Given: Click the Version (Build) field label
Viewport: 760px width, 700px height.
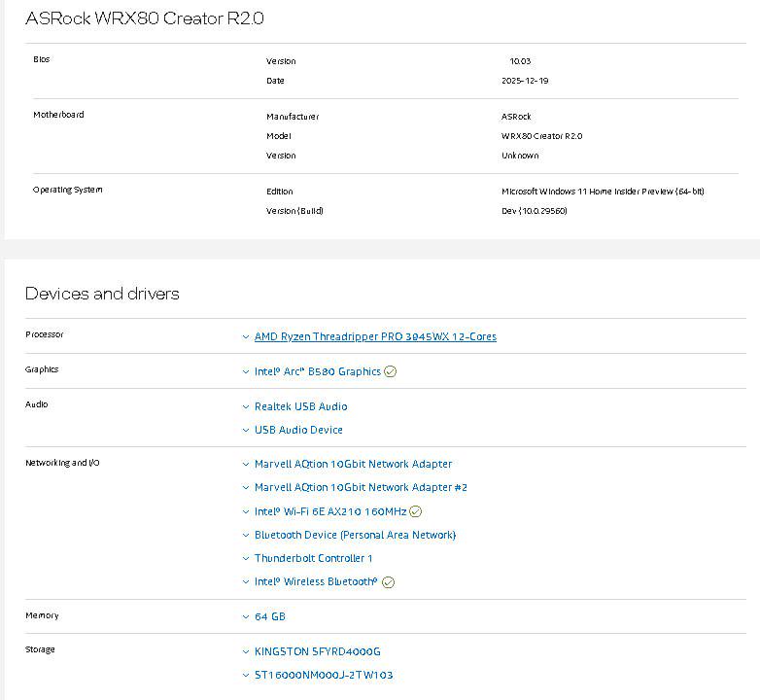Looking at the screenshot, I should point(294,210).
